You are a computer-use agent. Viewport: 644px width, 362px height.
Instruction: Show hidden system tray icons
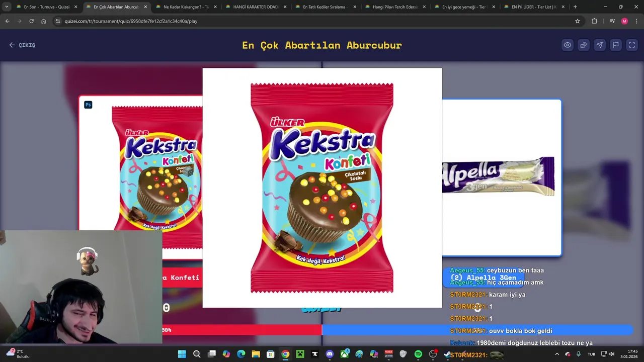(x=557, y=354)
